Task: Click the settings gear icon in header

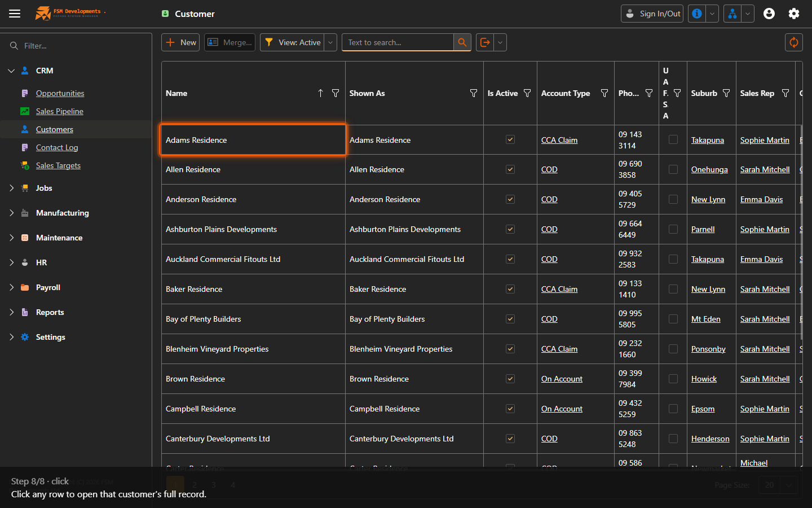Action: tap(794, 14)
